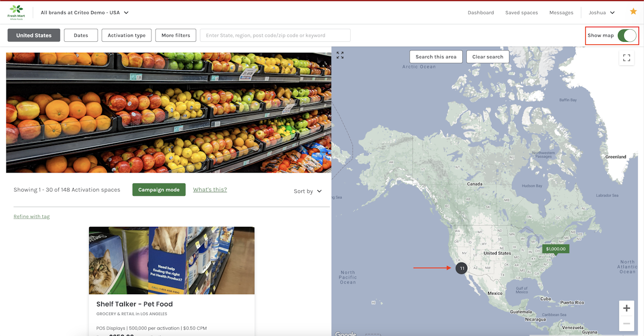Focus the state, region or keyword search field
The image size is (644, 336).
coord(275,35)
